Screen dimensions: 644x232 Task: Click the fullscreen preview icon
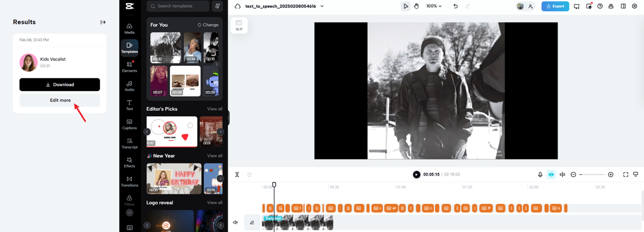point(625,175)
